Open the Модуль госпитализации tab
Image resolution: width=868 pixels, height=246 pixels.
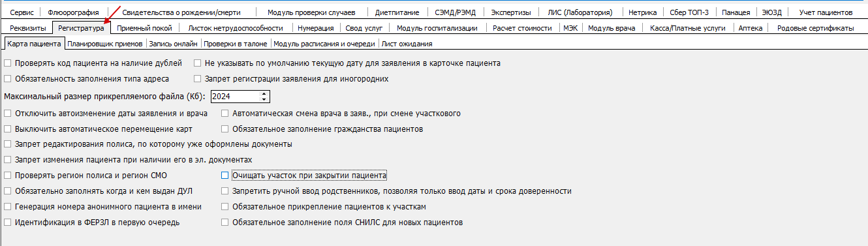(437, 28)
